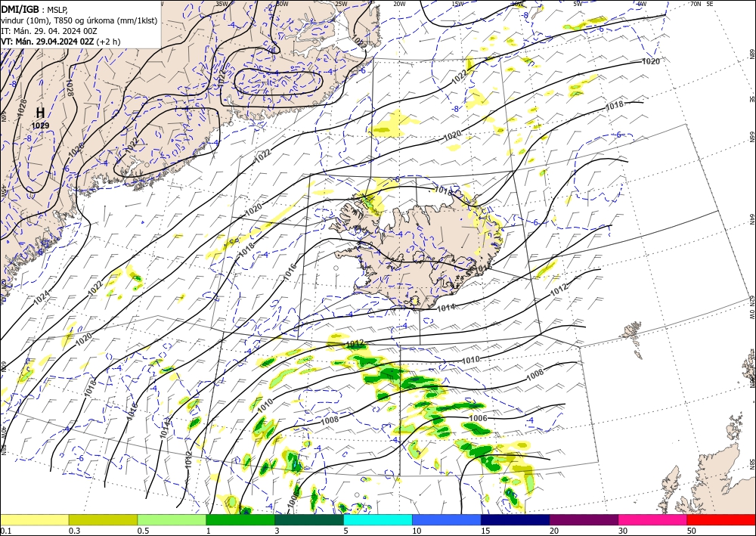The width and height of the screenshot is (756, 536).
Task: Select the red 50+ mm legend swatch
Action: 721,519
